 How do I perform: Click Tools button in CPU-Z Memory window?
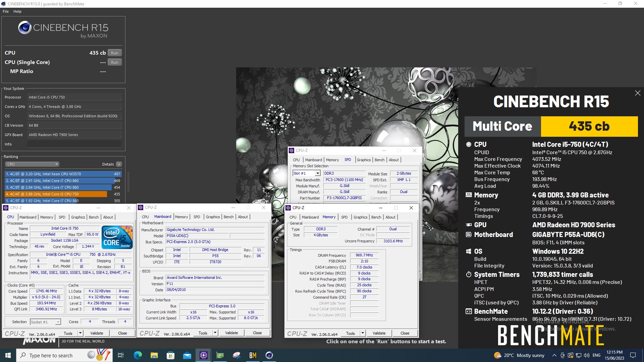coord(351,333)
